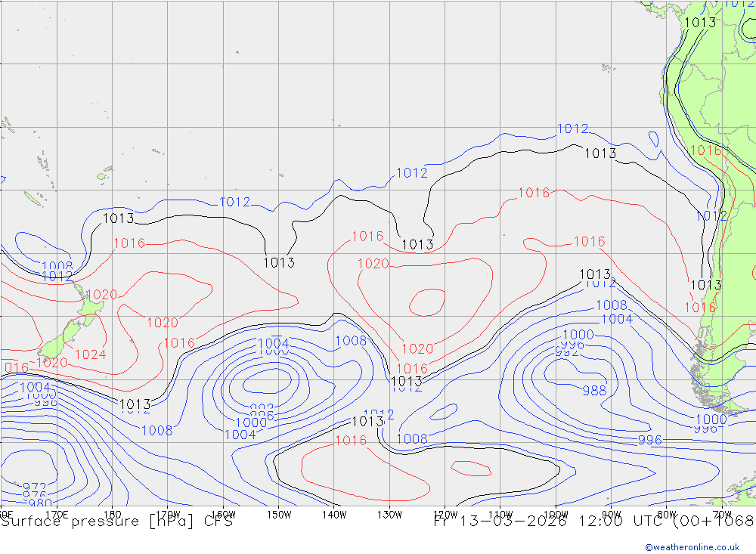This screenshot has height=554, width=756.
Task: Click the 80W longitude axis label
Action: (667, 515)
